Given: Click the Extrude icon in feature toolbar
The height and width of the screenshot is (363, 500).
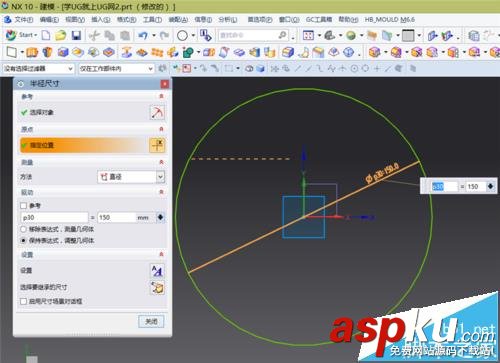Looking at the screenshot, I should click(x=32, y=52).
